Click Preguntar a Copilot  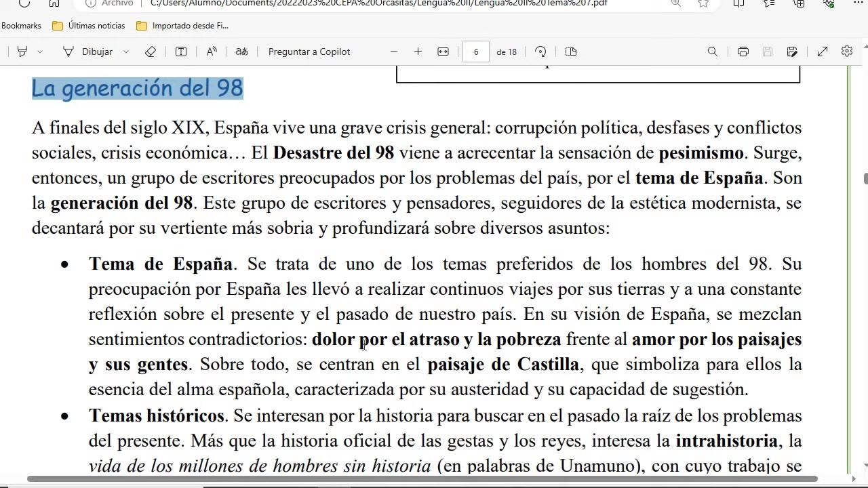coord(309,52)
